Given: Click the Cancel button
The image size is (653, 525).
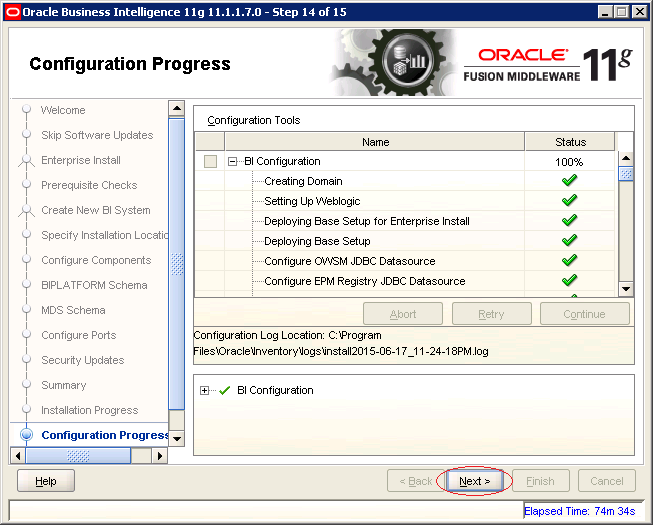Looking at the screenshot, I should point(607,481).
